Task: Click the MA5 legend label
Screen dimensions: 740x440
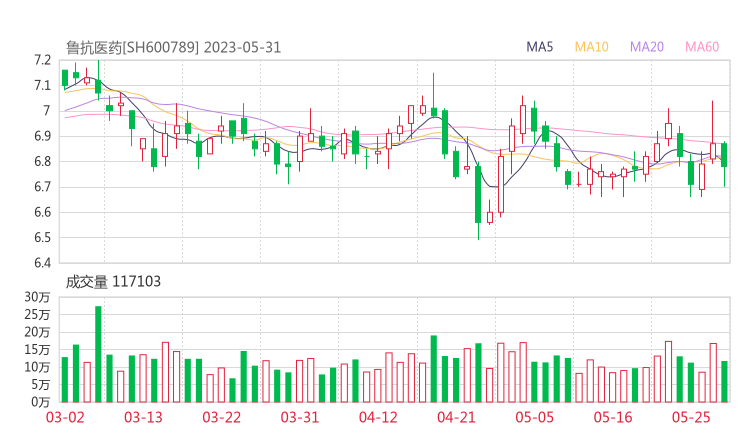Action: tap(539, 47)
